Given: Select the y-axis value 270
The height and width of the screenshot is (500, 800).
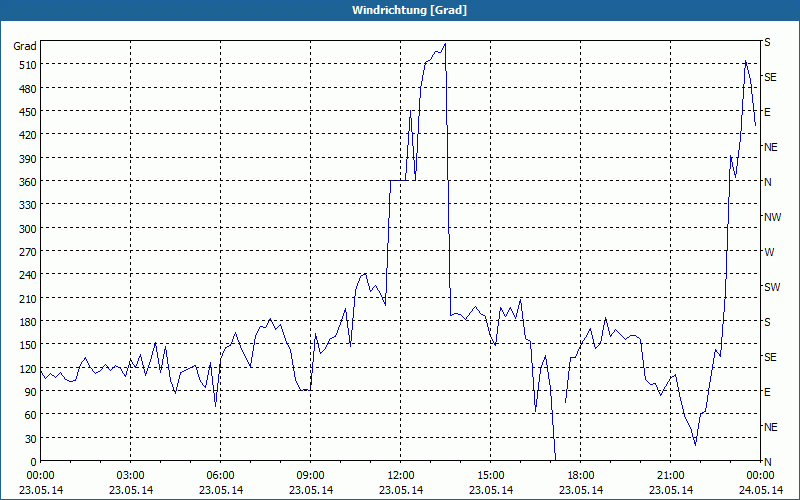Looking at the screenshot, I should pos(28,252).
